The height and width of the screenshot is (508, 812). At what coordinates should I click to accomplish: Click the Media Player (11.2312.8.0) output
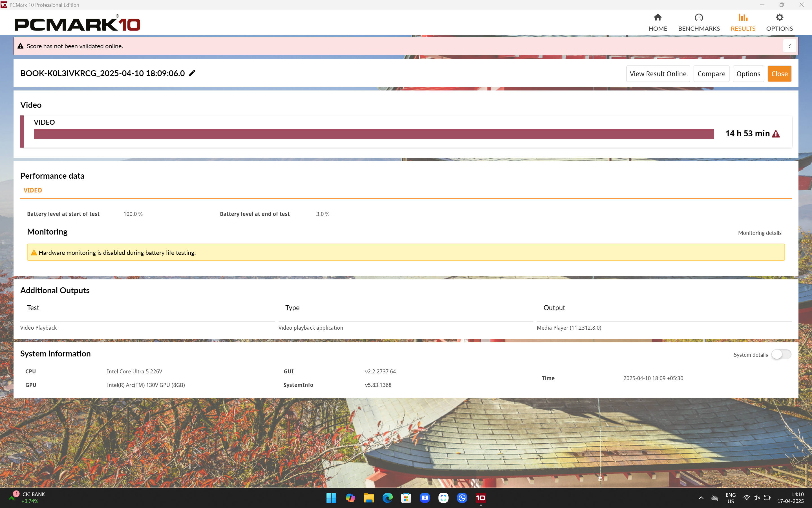coord(569,328)
